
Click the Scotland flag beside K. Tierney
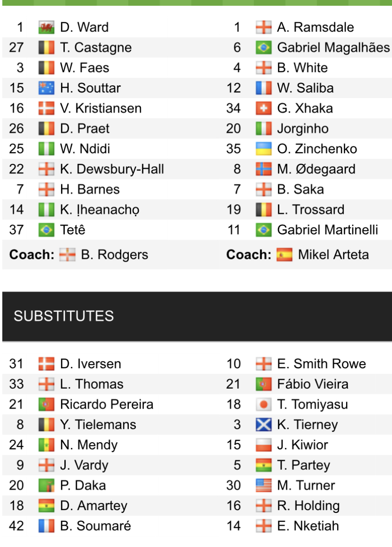tap(263, 425)
